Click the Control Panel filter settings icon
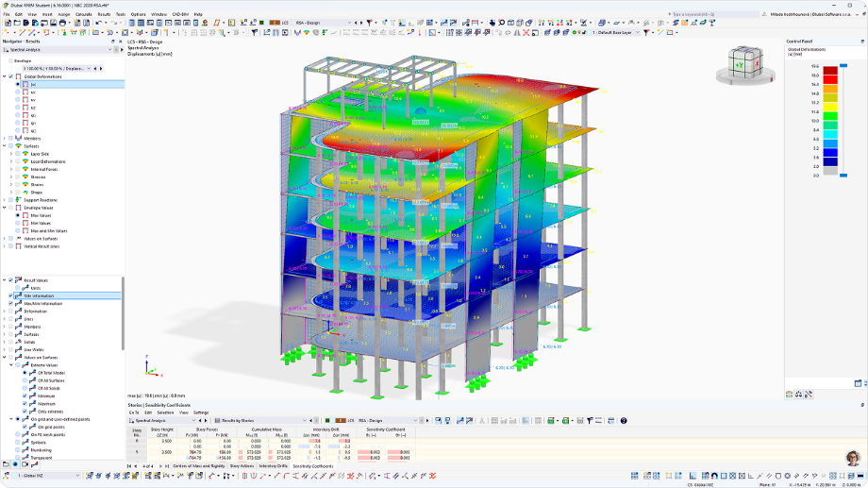 point(809,395)
